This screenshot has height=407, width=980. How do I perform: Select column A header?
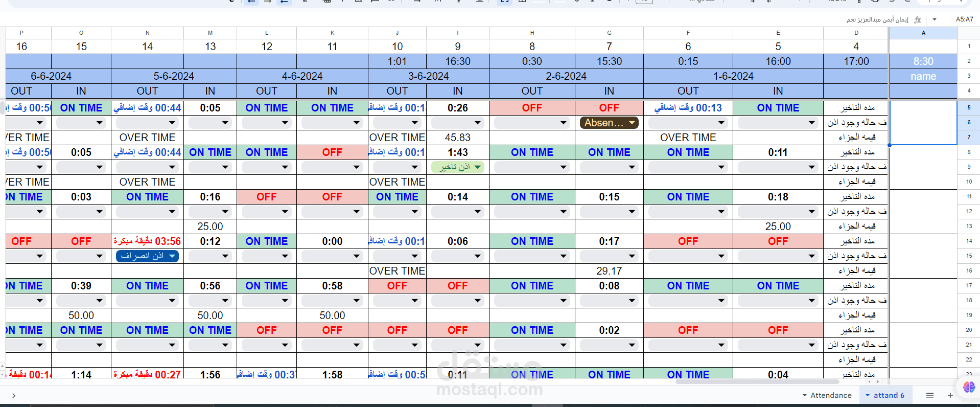pyautogui.click(x=923, y=33)
